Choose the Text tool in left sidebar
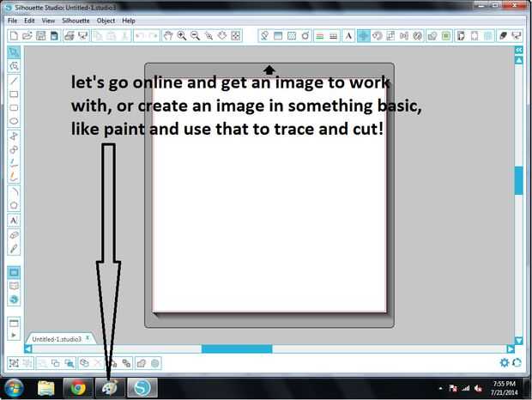532x400 pixels. [x=14, y=221]
